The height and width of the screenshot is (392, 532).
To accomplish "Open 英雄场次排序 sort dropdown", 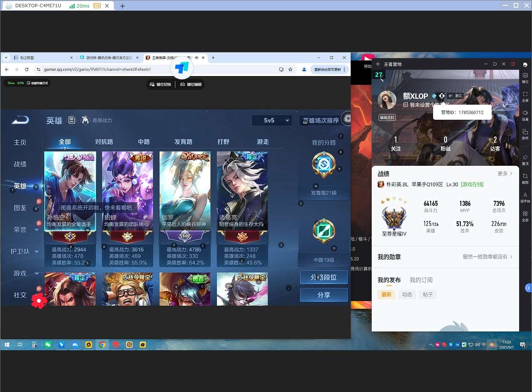I will [x=321, y=120].
